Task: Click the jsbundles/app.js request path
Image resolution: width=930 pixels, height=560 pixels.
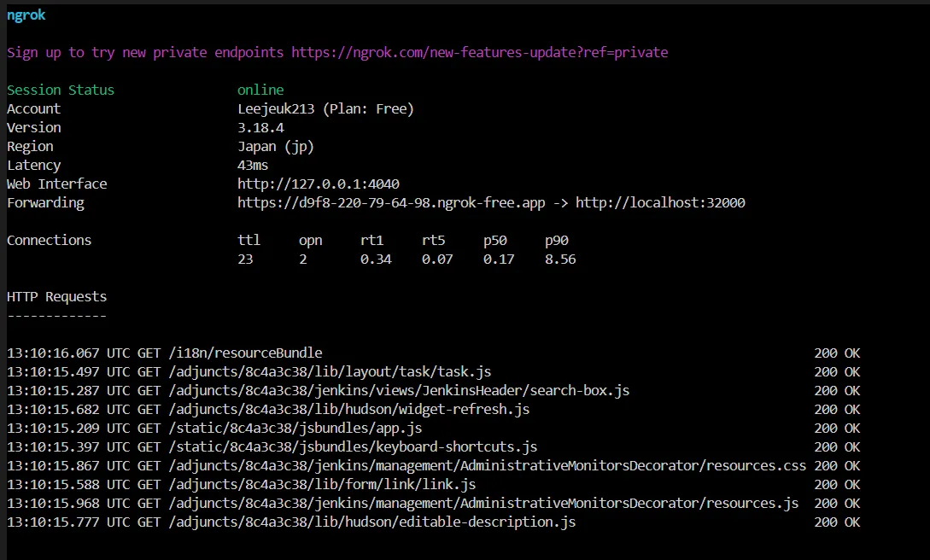Action: (295, 429)
